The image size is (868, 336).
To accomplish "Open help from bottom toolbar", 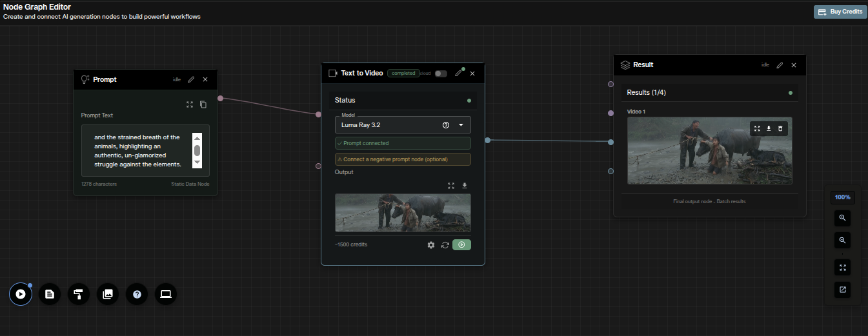I will 137,294.
